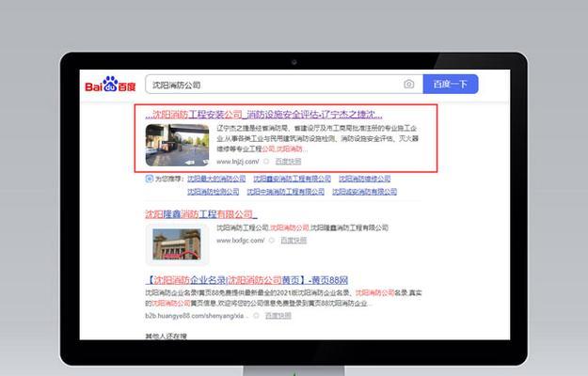Open the suggestion 沈阳鑫安消防工程有限公司
588x376 pixels.
293,179
